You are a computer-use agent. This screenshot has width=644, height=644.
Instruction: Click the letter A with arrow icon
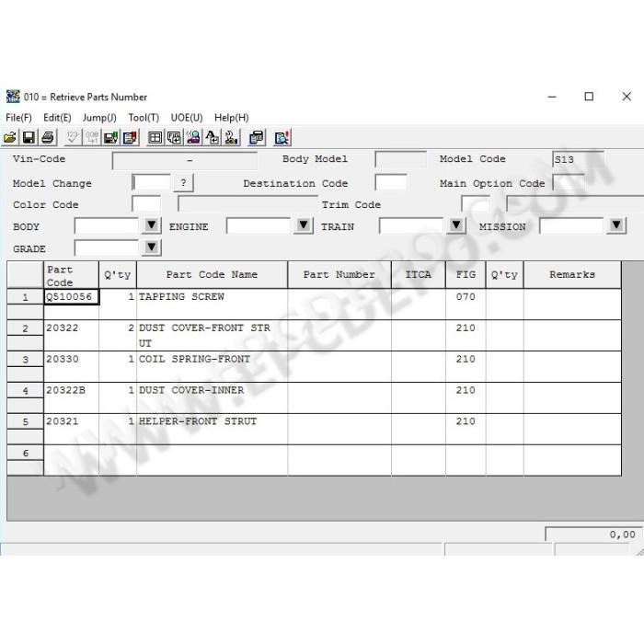pyautogui.click(x=212, y=138)
